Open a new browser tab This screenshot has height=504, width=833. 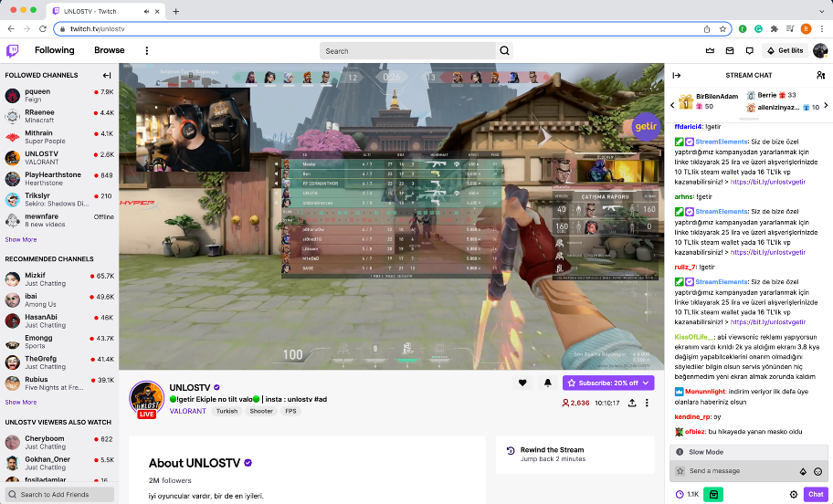[x=176, y=11]
